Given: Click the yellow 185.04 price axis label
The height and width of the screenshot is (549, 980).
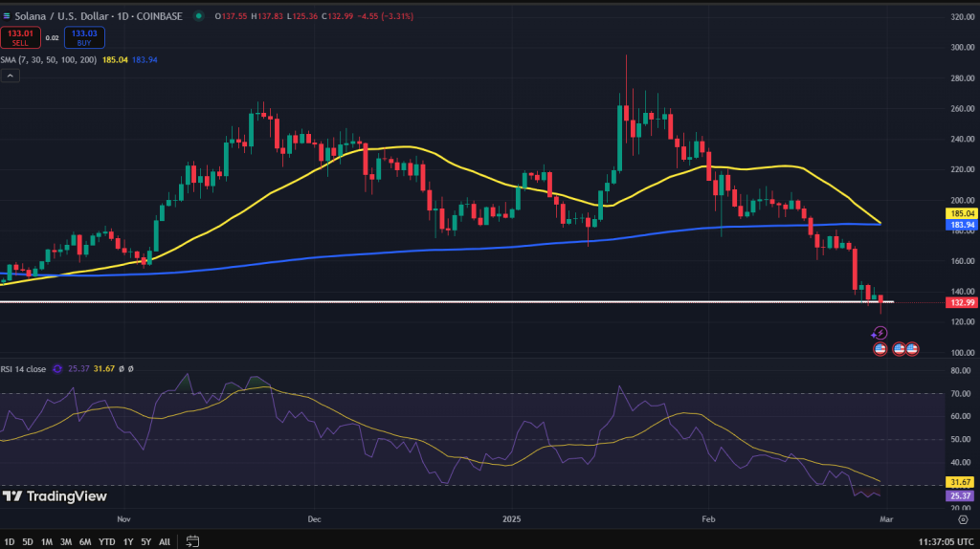Looking at the screenshot, I should tap(961, 213).
